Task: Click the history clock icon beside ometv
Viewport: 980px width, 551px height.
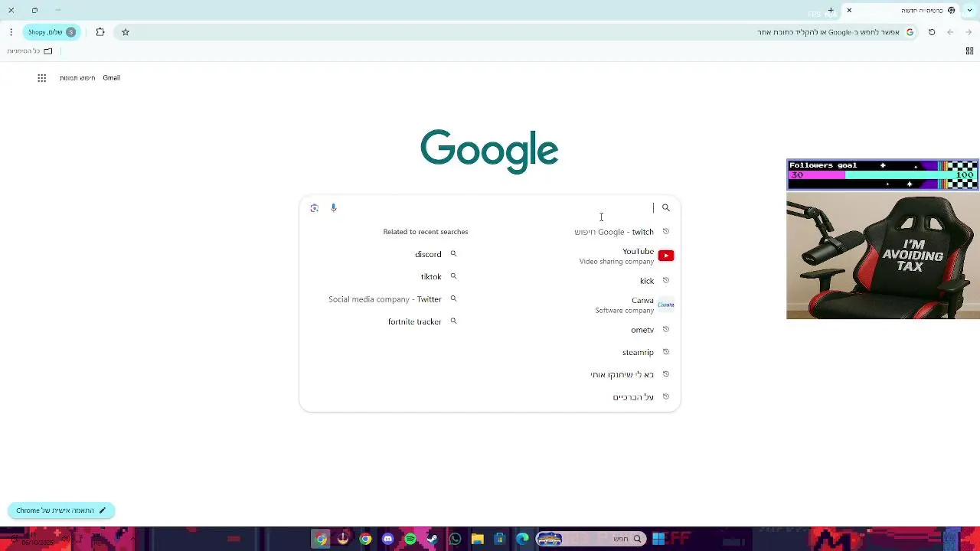Action: click(666, 329)
